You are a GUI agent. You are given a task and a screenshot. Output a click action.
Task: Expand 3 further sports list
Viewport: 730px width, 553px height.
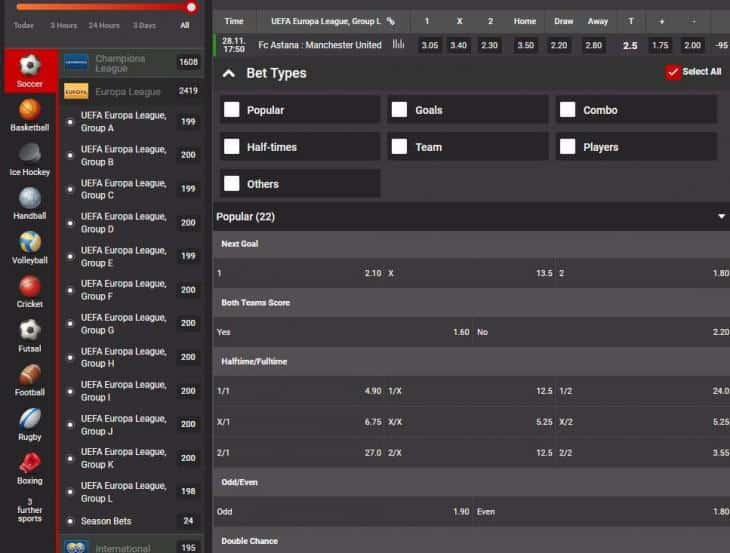point(29,511)
